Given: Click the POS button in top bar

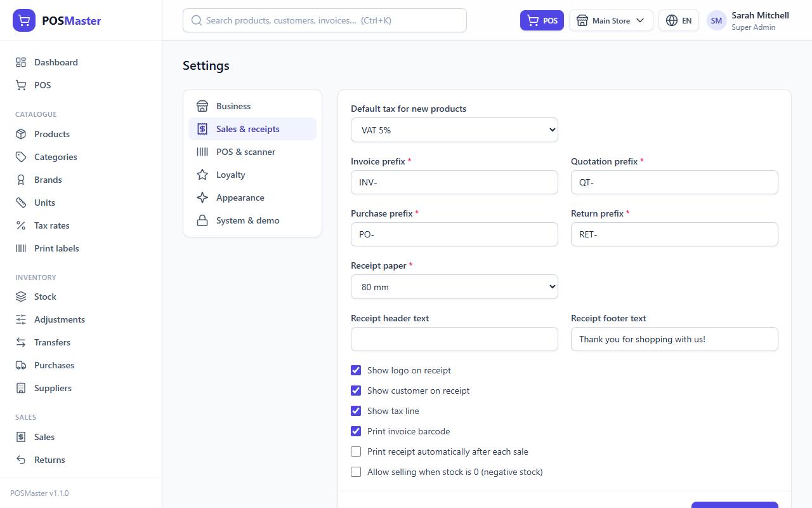Looking at the screenshot, I should click(x=542, y=20).
